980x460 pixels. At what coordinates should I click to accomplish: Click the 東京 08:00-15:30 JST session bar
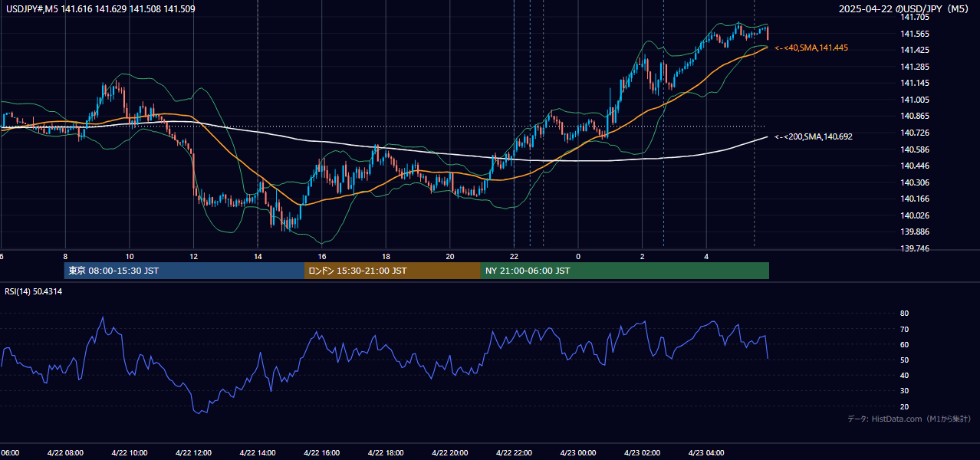coord(184,271)
